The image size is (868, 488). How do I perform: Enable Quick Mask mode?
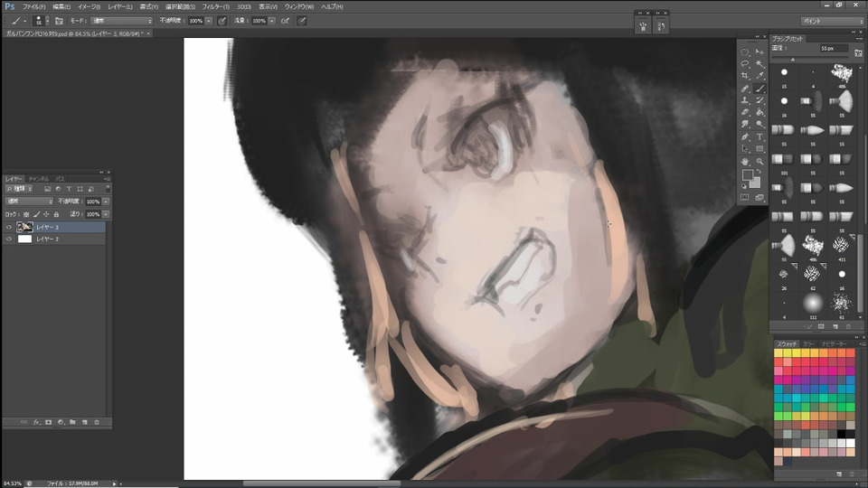[x=745, y=198]
